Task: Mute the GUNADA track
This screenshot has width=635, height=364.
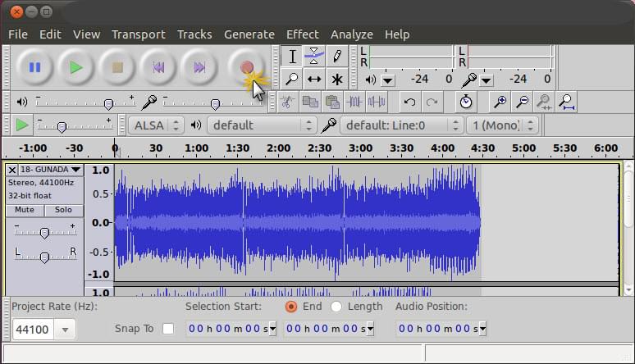Action: point(25,210)
